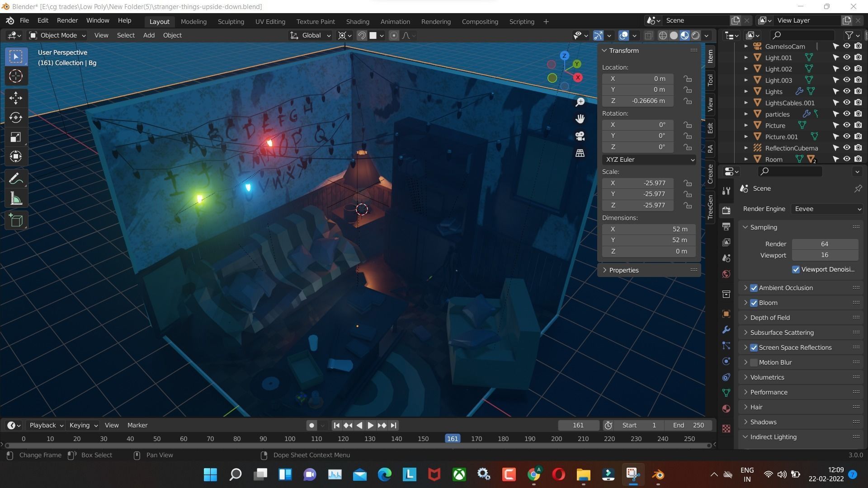
Task: Click the zoom view magnifier icon
Action: point(580,102)
